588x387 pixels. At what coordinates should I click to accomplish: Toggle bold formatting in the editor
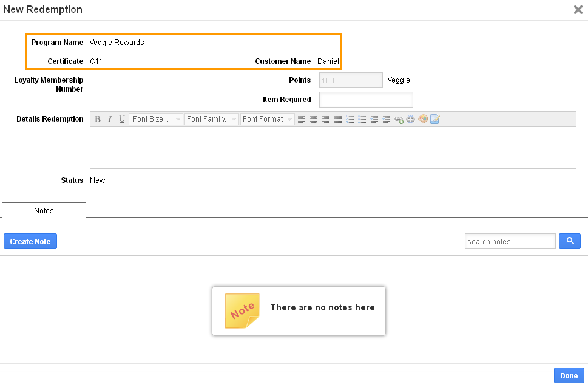pyautogui.click(x=98, y=119)
